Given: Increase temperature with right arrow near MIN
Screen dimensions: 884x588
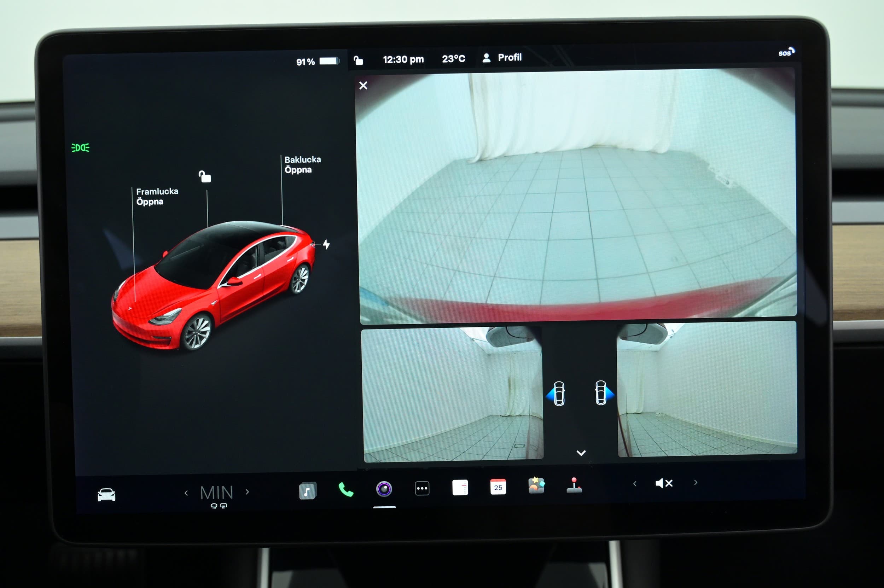Looking at the screenshot, I should click(x=247, y=491).
